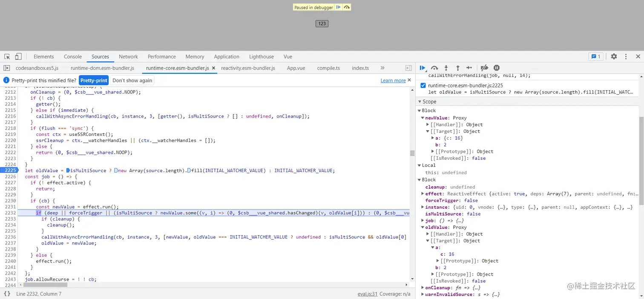The width and height of the screenshot is (644, 299).
Task: Switch to the Network tab
Action: click(x=128, y=57)
